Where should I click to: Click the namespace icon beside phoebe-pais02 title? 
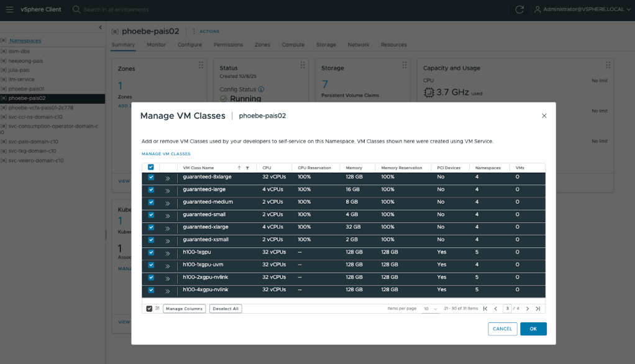click(x=115, y=32)
